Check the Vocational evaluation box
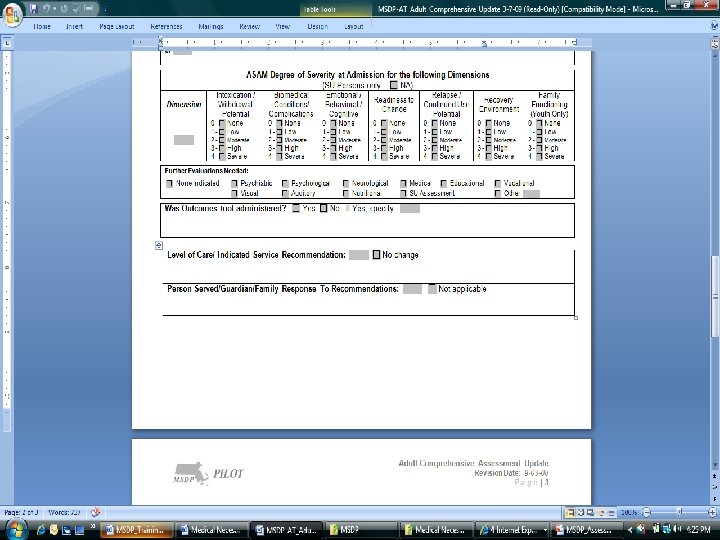This screenshot has height=540, width=720. [x=497, y=183]
